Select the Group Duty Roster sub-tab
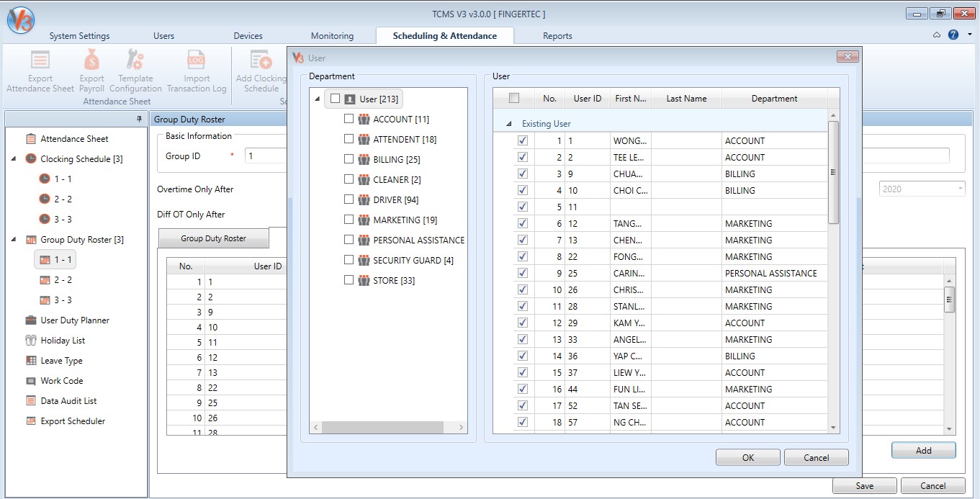Viewport: 980px width, 499px height. point(213,238)
